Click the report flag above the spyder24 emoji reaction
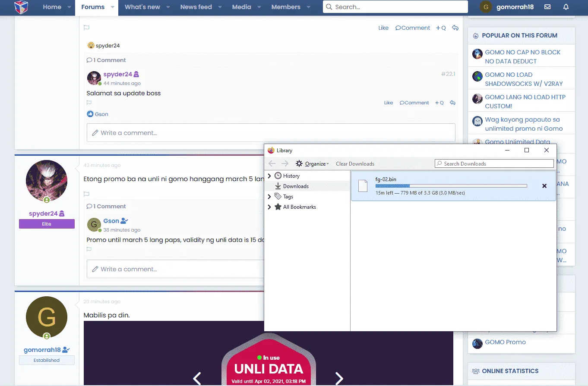The width and height of the screenshot is (588, 386). [x=86, y=28]
